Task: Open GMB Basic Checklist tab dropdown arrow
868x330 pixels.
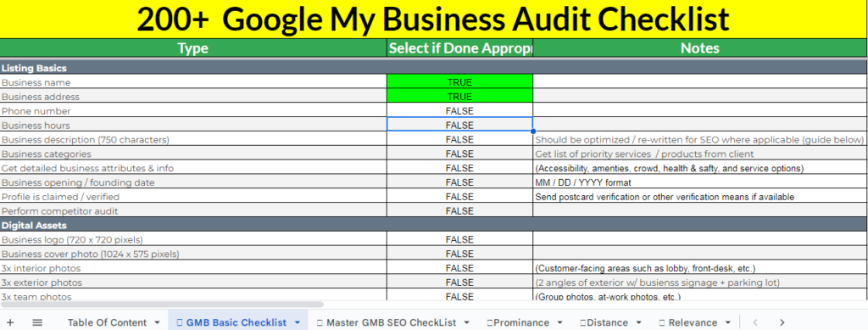Action: click(297, 323)
